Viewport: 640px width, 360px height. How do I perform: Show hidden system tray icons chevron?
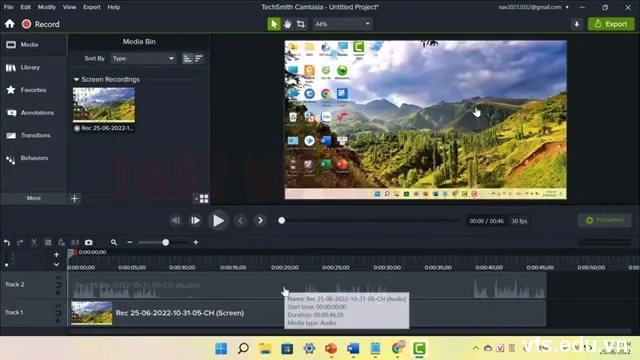tap(476, 348)
